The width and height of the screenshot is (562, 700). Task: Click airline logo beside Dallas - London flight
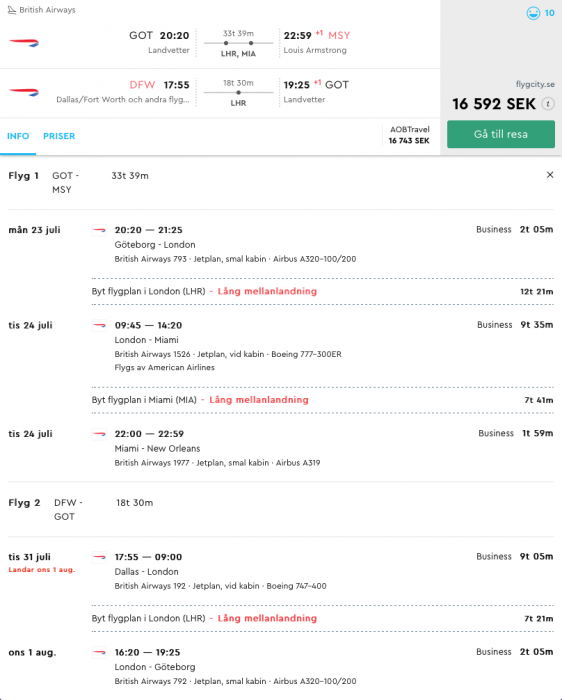(99, 557)
